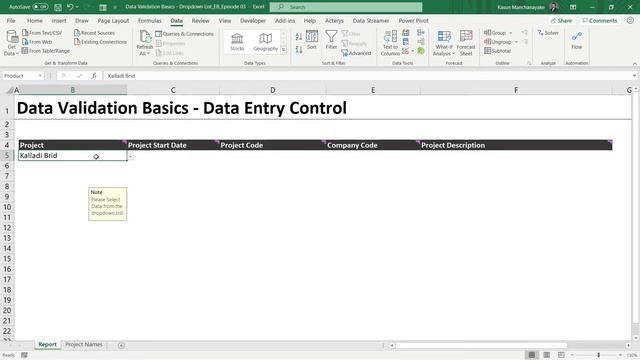Open Text to Columns wizard
This screenshot has height=360, width=640.
pyautogui.click(x=390, y=43)
